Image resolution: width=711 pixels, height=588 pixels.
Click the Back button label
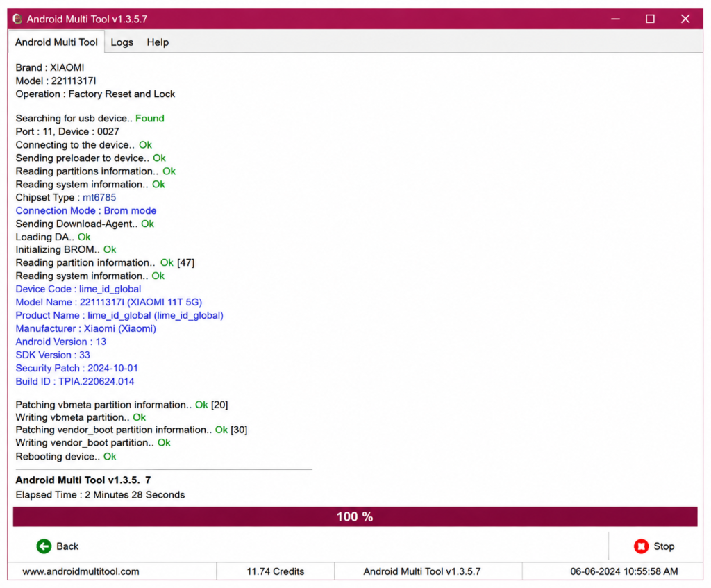click(67, 546)
